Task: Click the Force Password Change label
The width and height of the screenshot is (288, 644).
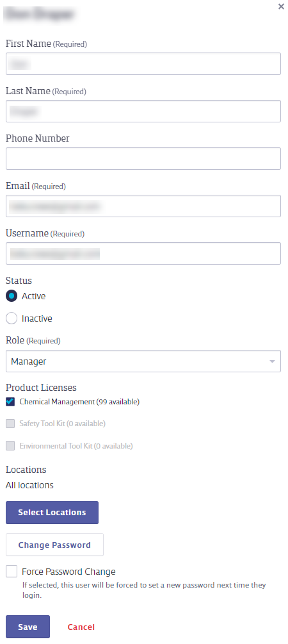Action: click(68, 572)
